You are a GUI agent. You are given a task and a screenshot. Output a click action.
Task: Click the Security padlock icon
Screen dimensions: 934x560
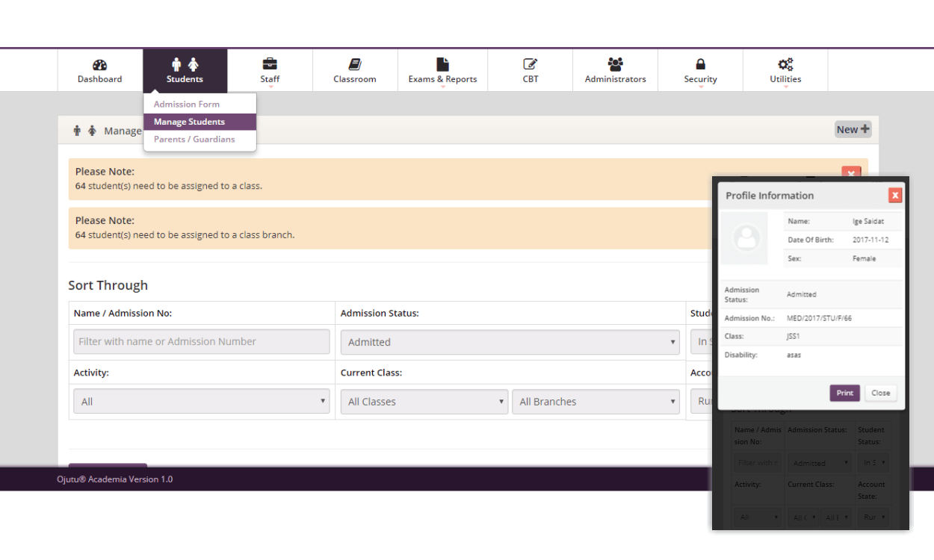(x=700, y=65)
